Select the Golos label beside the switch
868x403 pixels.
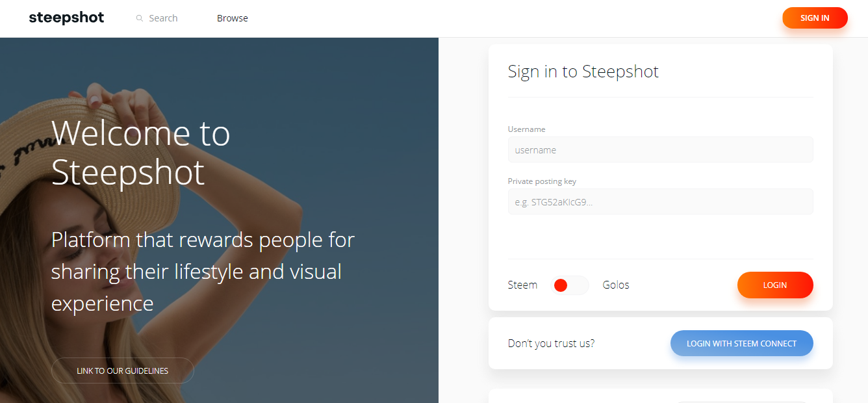[616, 285]
